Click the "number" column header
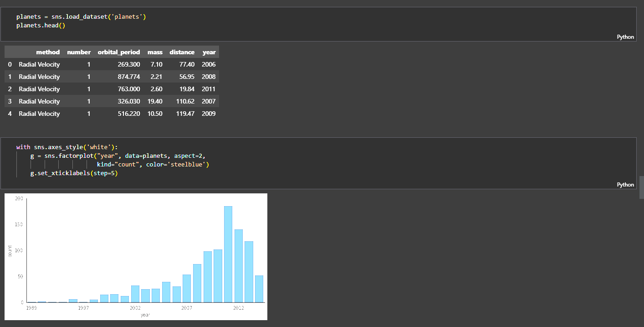Image resolution: width=644 pixels, height=327 pixels. pyautogui.click(x=79, y=52)
